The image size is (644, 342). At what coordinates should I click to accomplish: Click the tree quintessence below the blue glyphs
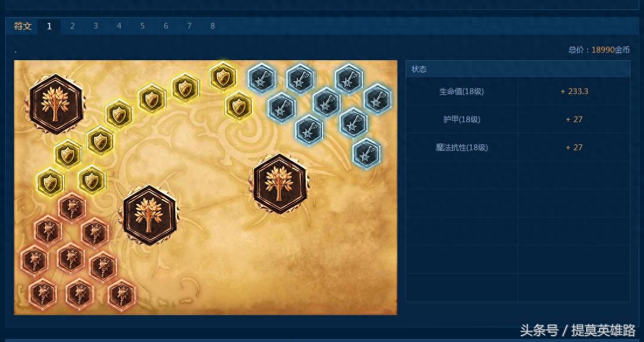click(280, 184)
